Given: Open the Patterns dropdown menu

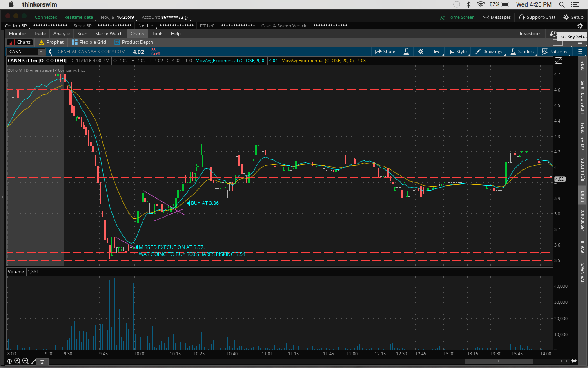Looking at the screenshot, I should [x=555, y=52].
